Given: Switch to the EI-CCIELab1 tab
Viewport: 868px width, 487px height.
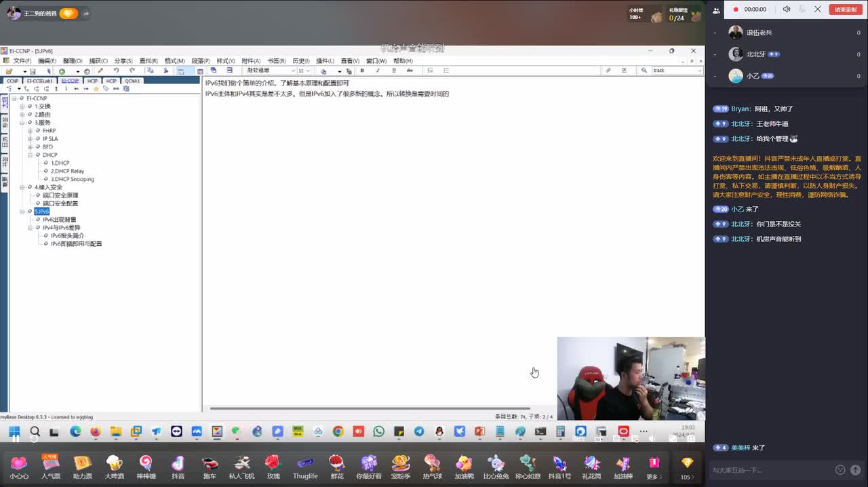Looking at the screenshot, I should tap(39, 81).
